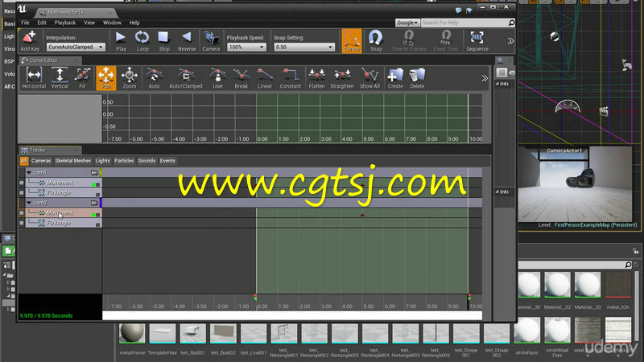Screen dimensions: 644x362
Task: Select the Cameras filter tab
Action: (x=41, y=161)
